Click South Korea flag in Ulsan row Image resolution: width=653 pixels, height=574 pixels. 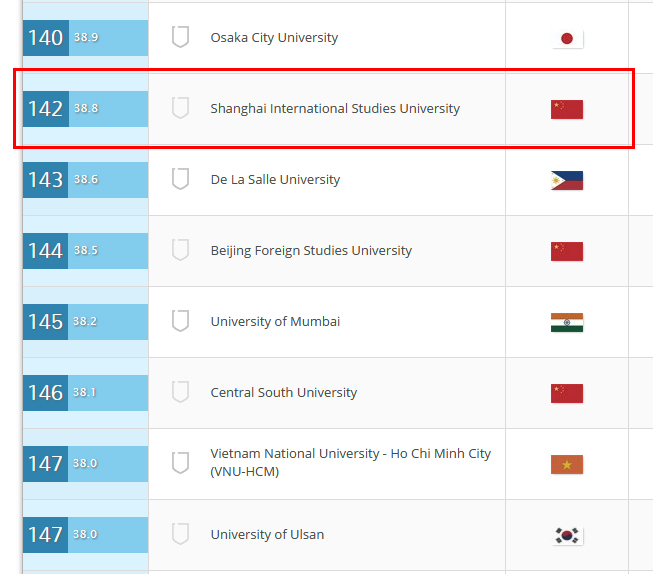click(x=567, y=536)
